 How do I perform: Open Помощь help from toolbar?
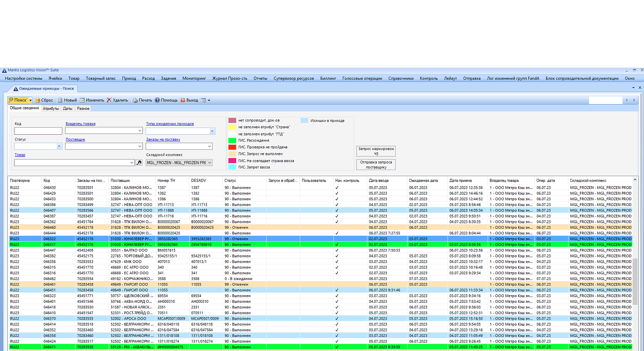(x=166, y=100)
